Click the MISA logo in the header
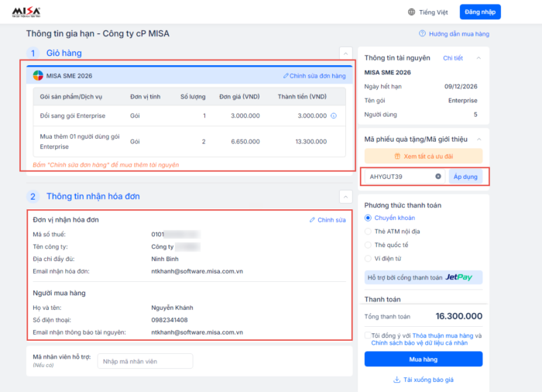The image size is (542, 392). pyautogui.click(x=27, y=12)
